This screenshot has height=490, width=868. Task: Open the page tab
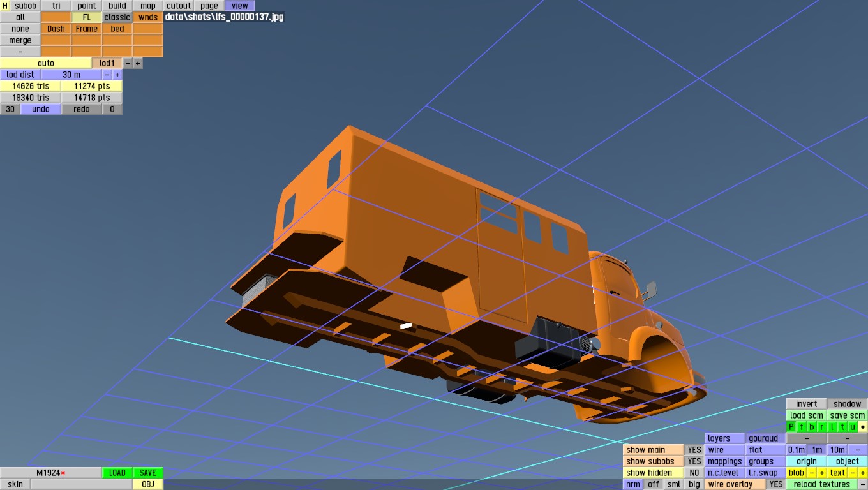tap(209, 6)
